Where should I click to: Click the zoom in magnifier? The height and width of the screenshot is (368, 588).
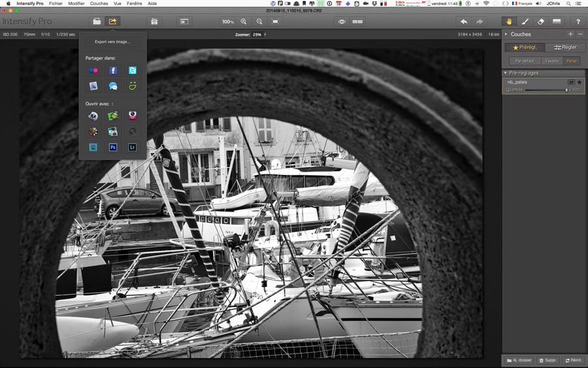click(244, 22)
